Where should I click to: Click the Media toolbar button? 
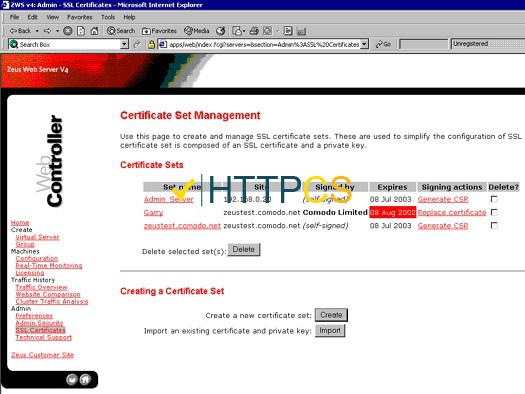(197, 31)
